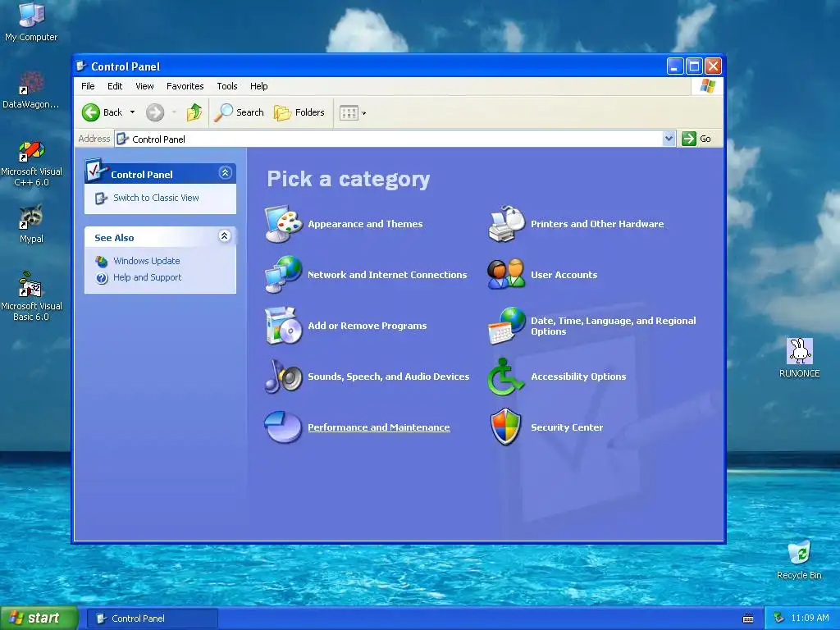Open the Date, Time, Language, Regional icon
This screenshot has height=630, width=840.
click(x=507, y=325)
